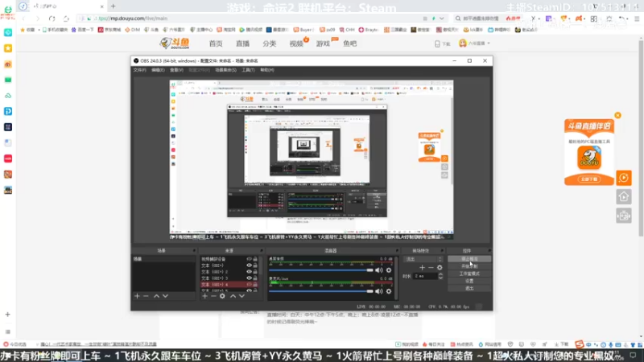Click the yellow star icon in the browser sidebar
Viewport: 644px width, 362px height.
[x=8, y=48]
